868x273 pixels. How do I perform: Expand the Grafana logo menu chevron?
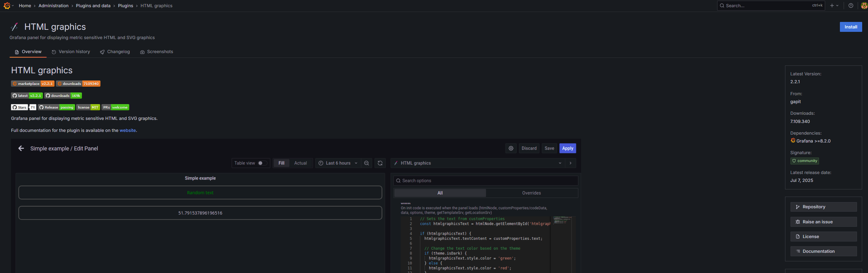tap(13, 5)
